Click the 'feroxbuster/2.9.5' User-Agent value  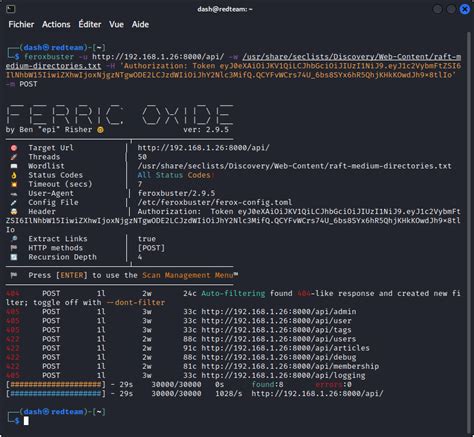pos(176,193)
